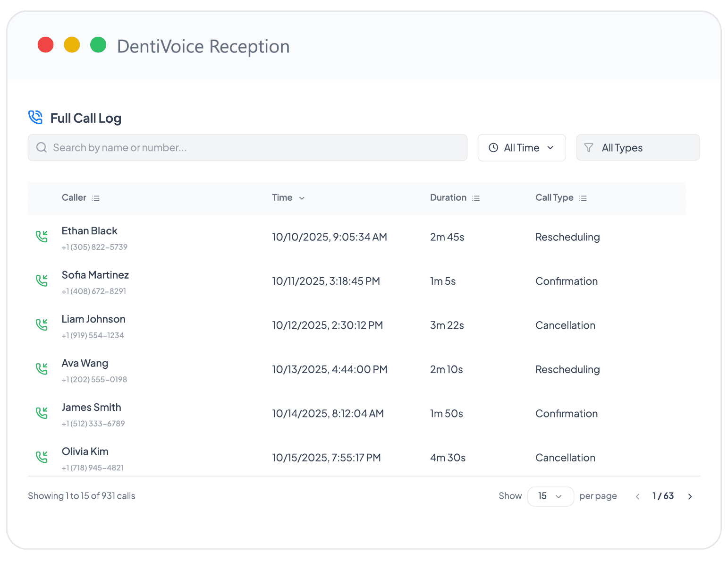
Task: Open the All Types filter dropdown
Action: (638, 147)
